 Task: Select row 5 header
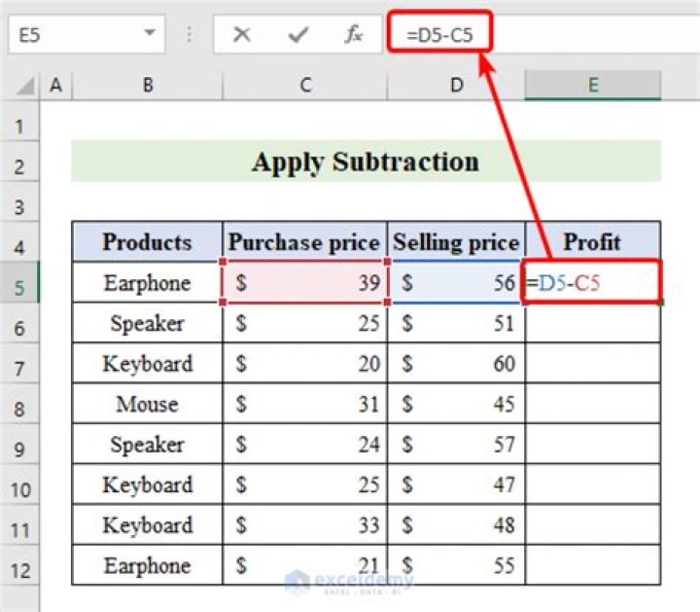click(x=20, y=284)
